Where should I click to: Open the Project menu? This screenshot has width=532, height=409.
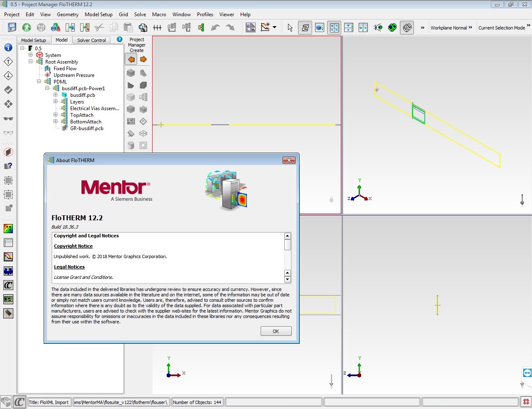click(12, 14)
